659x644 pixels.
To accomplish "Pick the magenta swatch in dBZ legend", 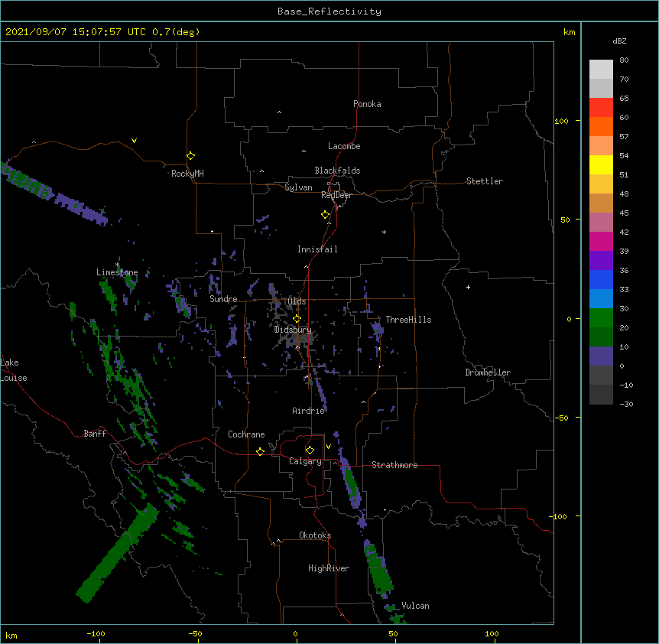I will (601, 241).
